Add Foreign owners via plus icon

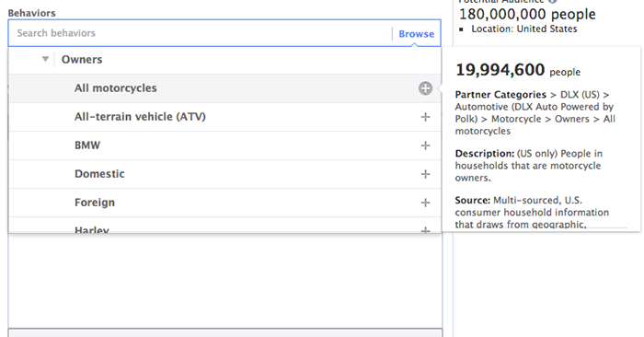[425, 203]
